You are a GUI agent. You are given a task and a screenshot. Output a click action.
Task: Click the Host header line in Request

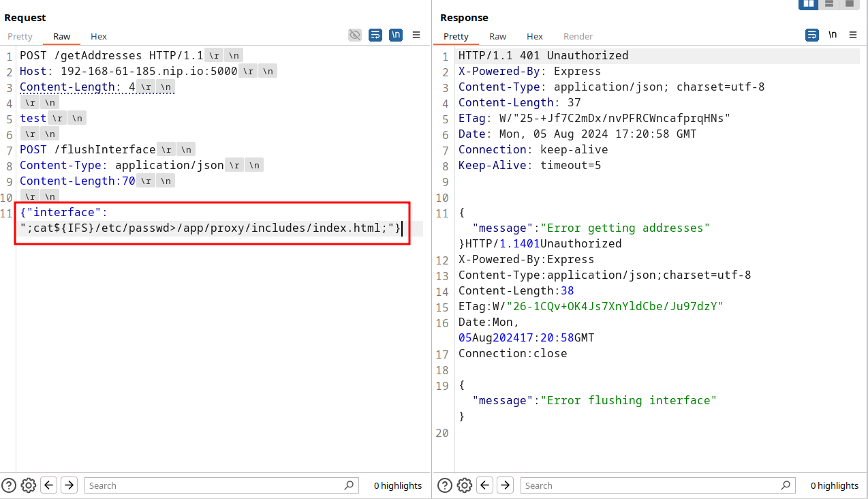pyautogui.click(x=129, y=71)
